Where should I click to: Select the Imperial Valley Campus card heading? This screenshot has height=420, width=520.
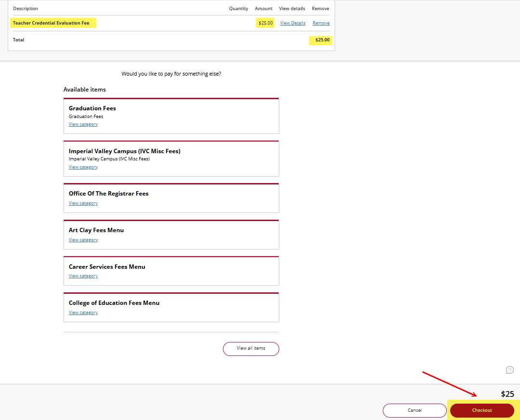pyautogui.click(x=124, y=151)
